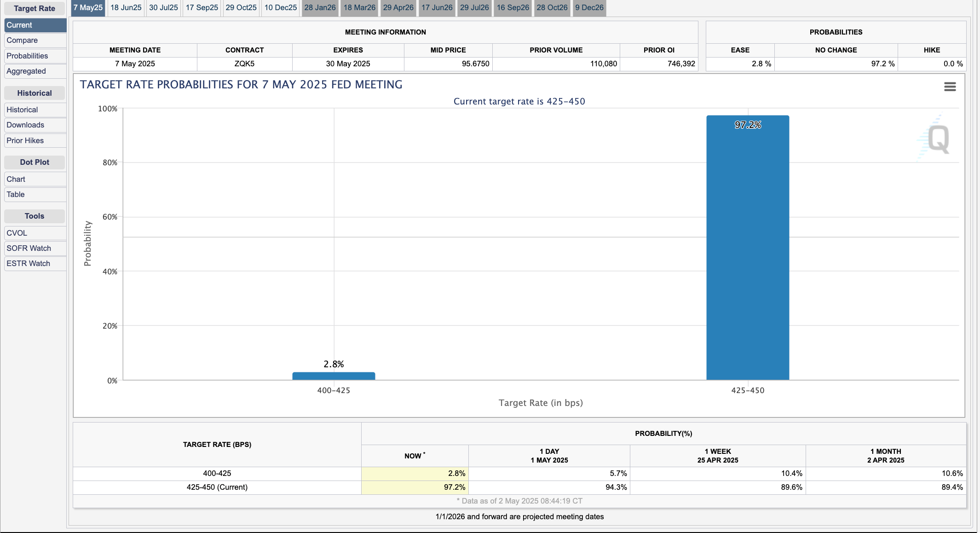Screen dimensions: 980x533
Task: Select the 18 Jun25 meeting tab
Action: [x=126, y=8]
